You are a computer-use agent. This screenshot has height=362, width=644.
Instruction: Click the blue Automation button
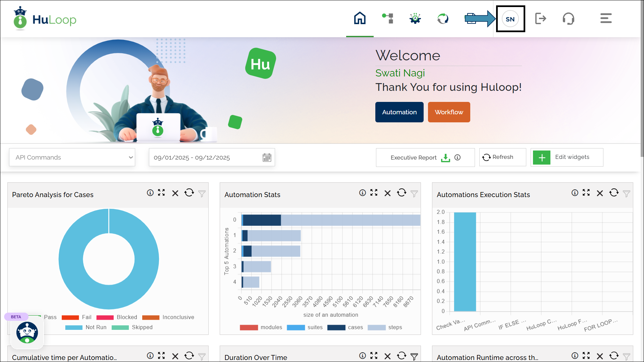coord(399,112)
